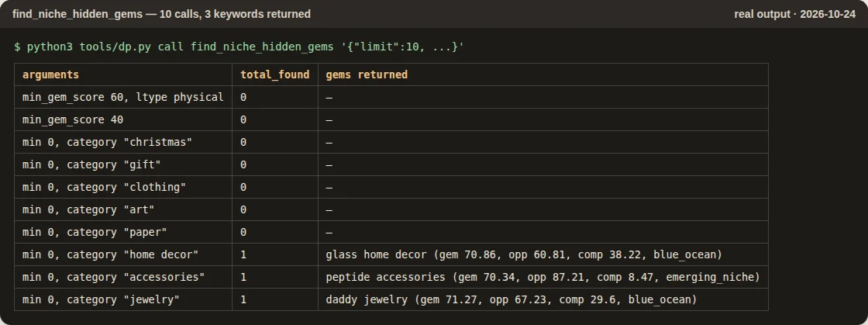
Task: Click the dash in the paper row
Action: (329, 232)
